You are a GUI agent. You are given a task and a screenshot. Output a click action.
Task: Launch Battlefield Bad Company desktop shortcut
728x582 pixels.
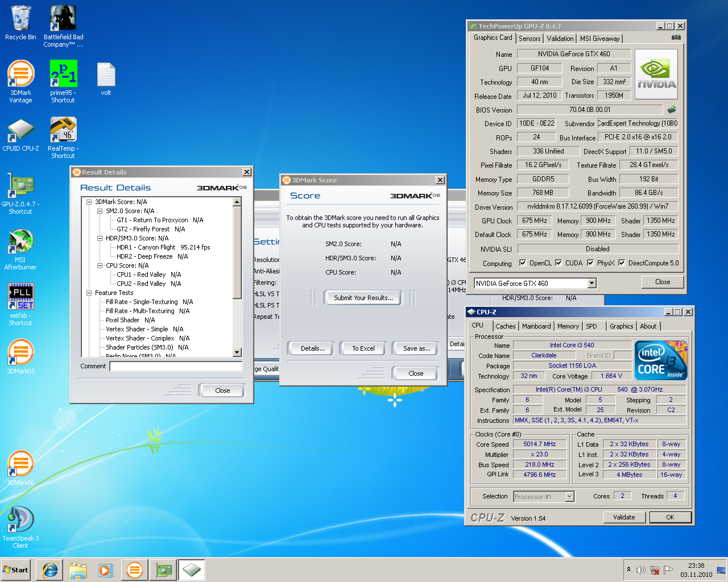tap(63, 26)
